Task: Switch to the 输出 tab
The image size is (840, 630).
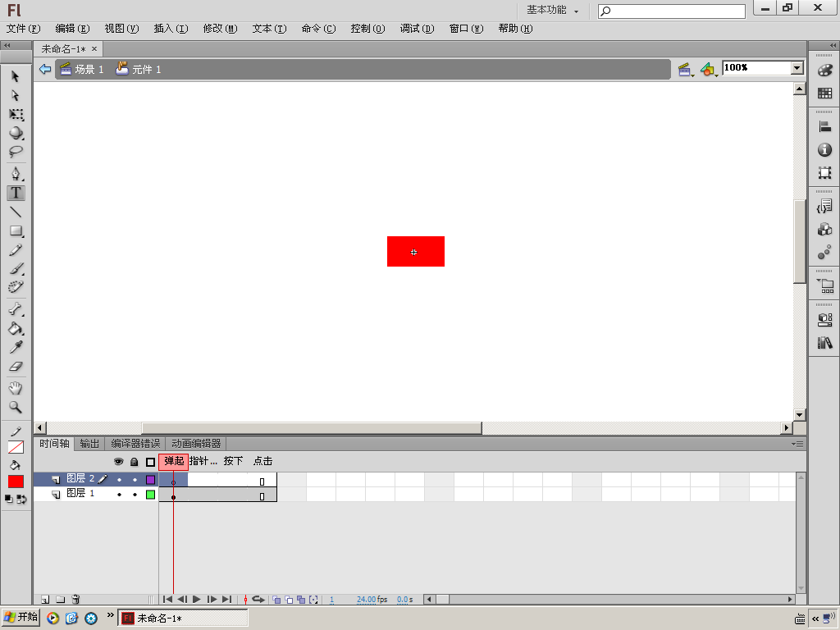Action: click(89, 444)
